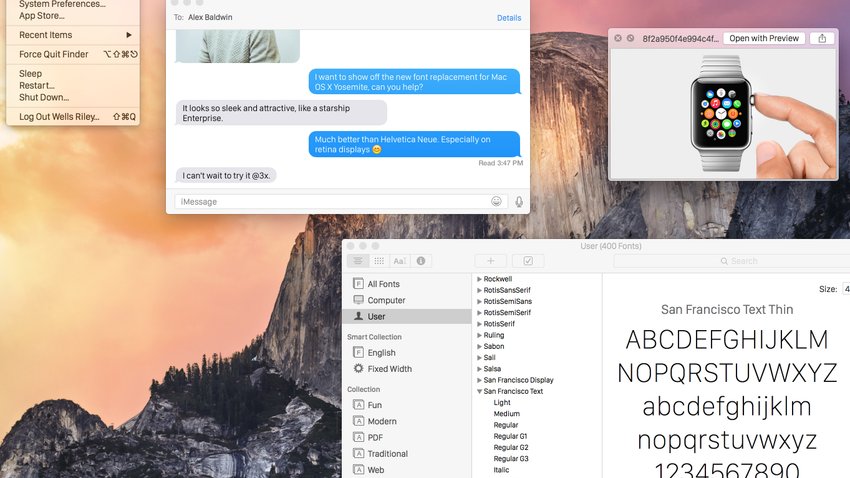Select the Regular G3 font style

point(511,459)
